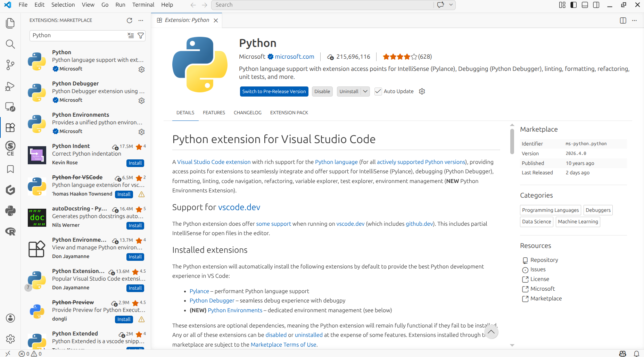Open the extensions filter funnel

[141, 35]
